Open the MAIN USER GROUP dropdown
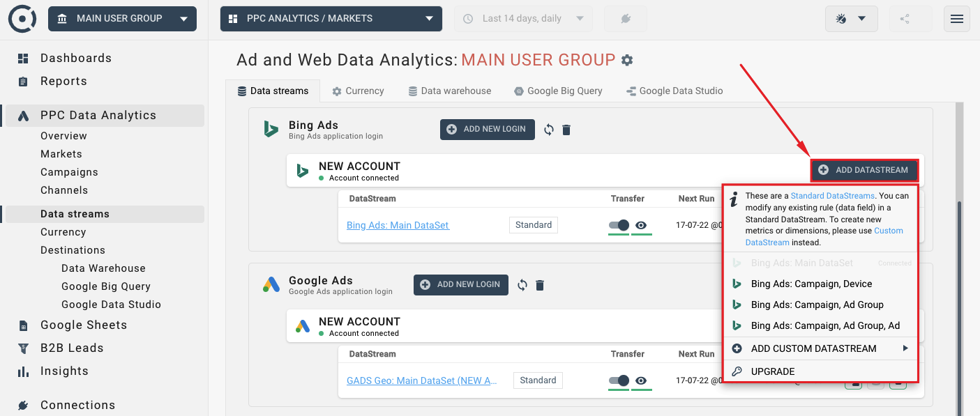Screen dimensions: 980x416 [x=122, y=19]
